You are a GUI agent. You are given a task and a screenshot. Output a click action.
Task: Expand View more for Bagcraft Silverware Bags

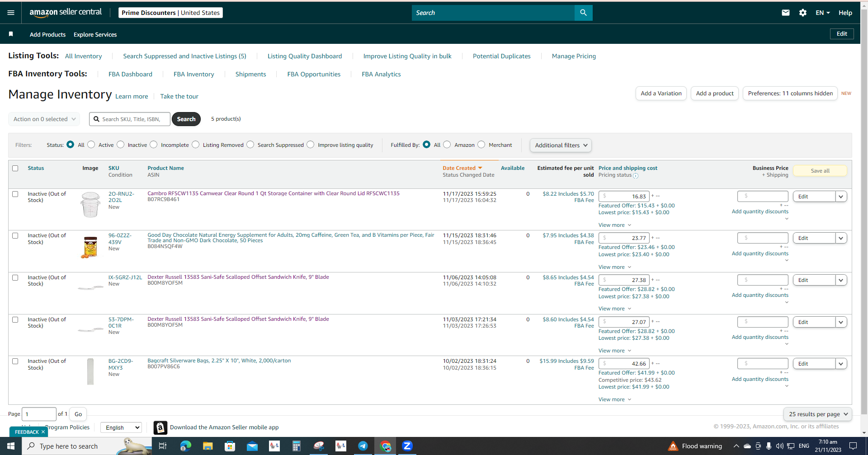tap(615, 399)
